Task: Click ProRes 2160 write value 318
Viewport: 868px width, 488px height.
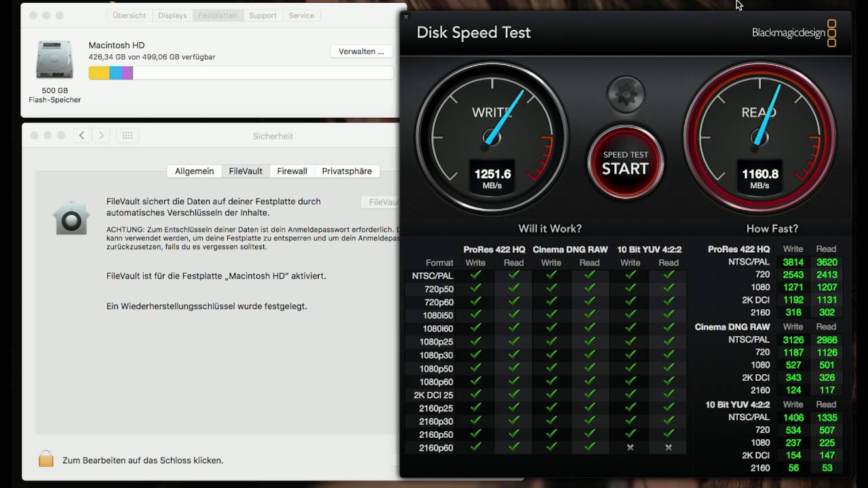Action: (x=793, y=312)
